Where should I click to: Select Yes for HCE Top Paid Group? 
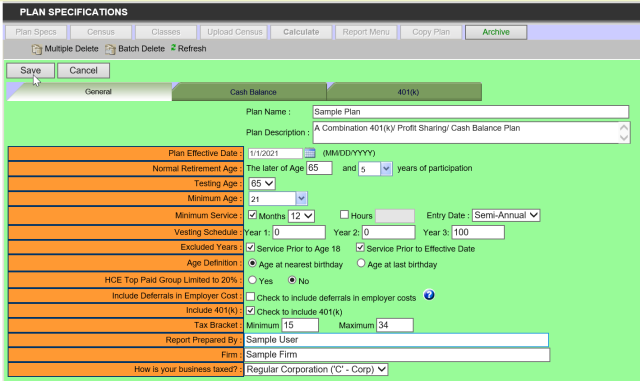click(252, 280)
